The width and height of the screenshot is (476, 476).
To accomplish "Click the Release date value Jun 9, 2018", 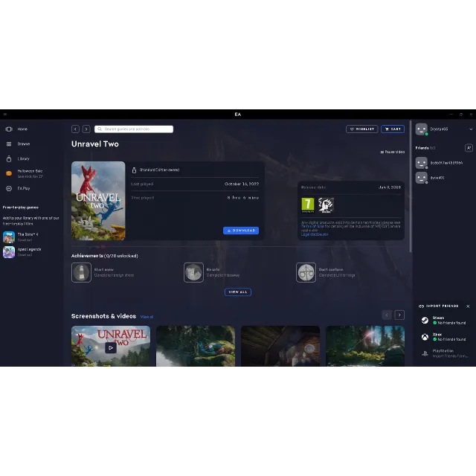I will click(x=390, y=187).
